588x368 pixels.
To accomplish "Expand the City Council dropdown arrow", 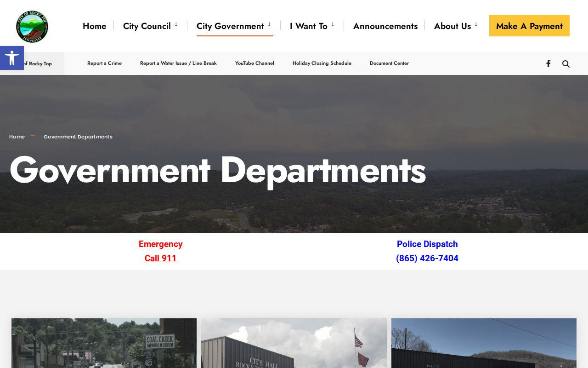I will click(x=176, y=25).
